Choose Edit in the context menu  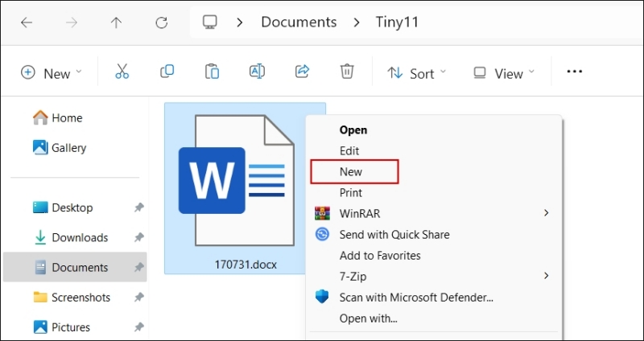tap(349, 151)
